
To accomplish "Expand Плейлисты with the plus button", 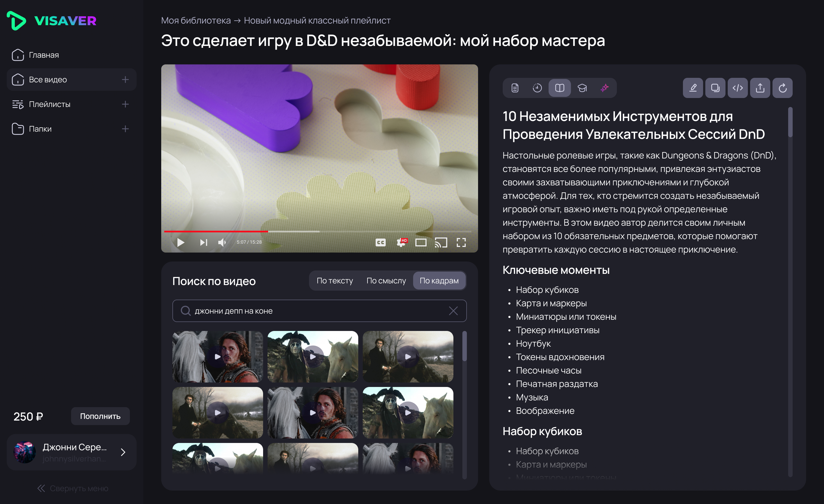I will pos(125,104).
